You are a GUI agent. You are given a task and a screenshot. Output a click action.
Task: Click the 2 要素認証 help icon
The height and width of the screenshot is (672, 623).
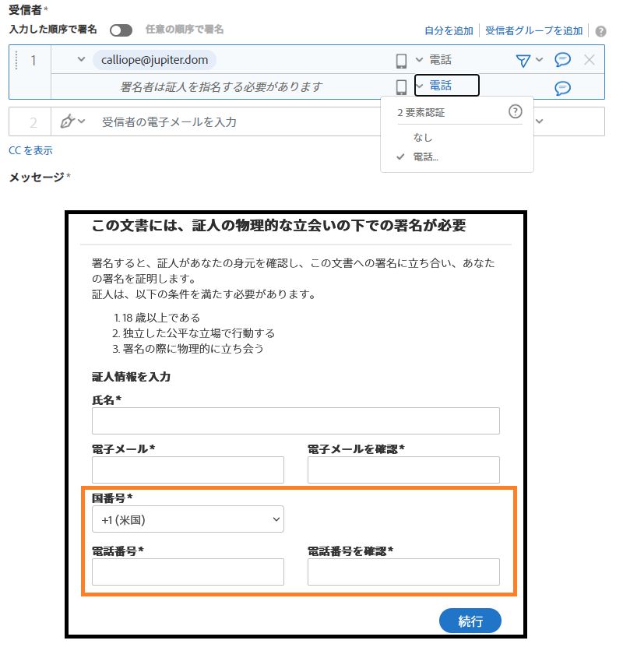point(516,111)
